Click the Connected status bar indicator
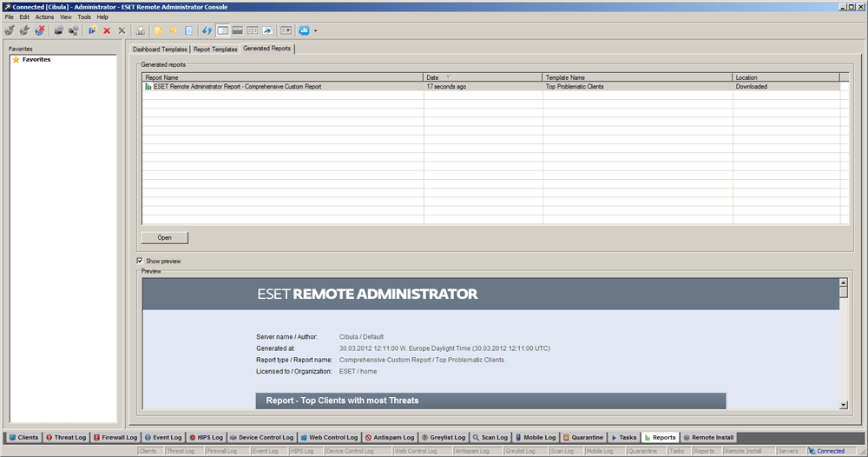This screenshot has width=868, height=457. (x=827, y=451)
